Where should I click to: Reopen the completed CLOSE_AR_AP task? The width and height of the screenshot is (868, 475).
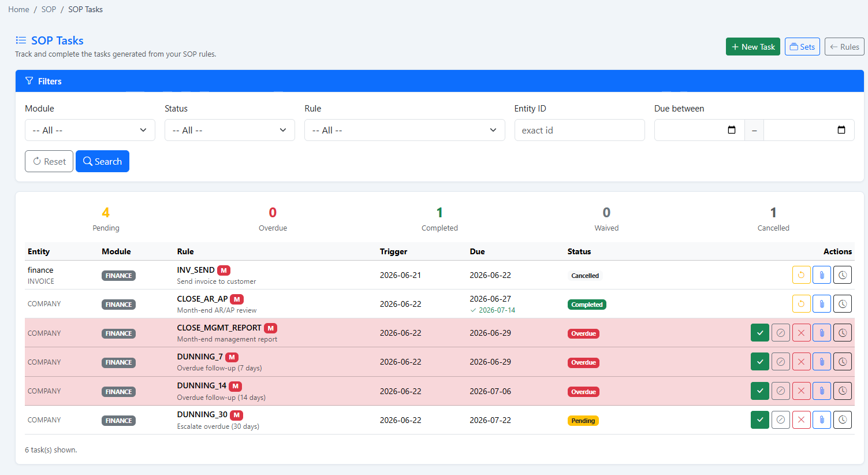click(x=801, y=303)
